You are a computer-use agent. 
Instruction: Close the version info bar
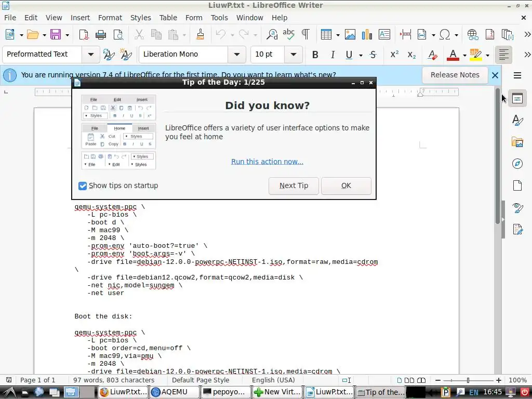point(495,75)
